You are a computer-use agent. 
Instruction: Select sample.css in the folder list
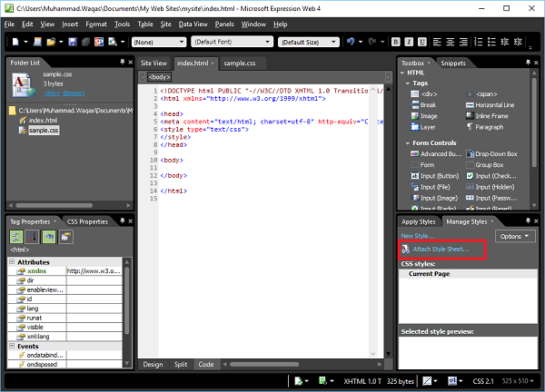pyautogui.click(x=43, y=131)
